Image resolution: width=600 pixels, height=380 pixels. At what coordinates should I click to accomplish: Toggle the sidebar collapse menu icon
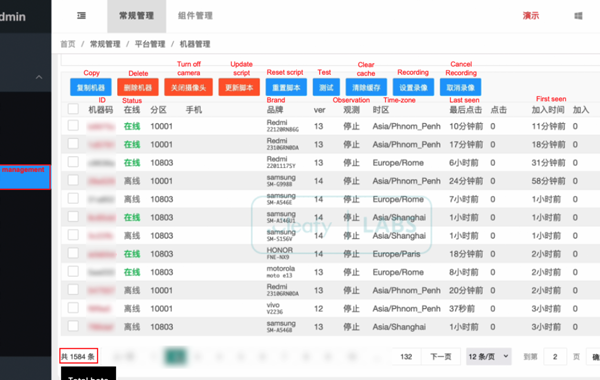click(x=82, y=16)
